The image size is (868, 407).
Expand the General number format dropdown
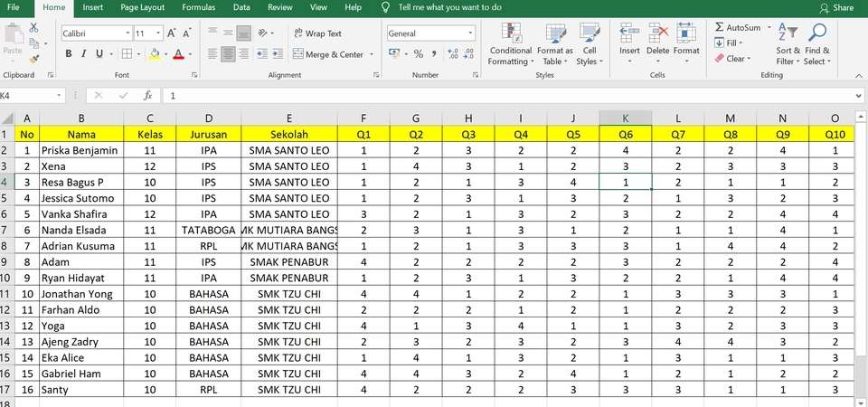470,33
